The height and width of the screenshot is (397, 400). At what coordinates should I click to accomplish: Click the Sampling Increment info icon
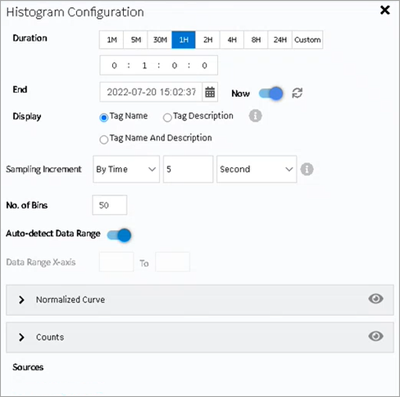(x=307, y=169)
